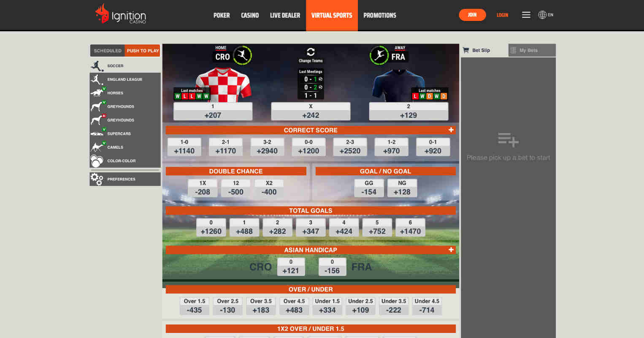Open the hamburger menu icon
Screen dimensions: 644x338
pos(526,15)
